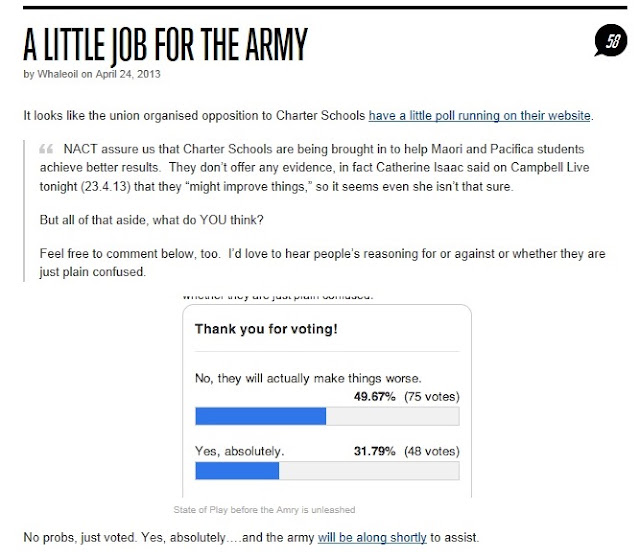The width and height of the screenshot is (640, 559).
Task: Click the 49.67% blue poll result bar
Action: point(260,416)
